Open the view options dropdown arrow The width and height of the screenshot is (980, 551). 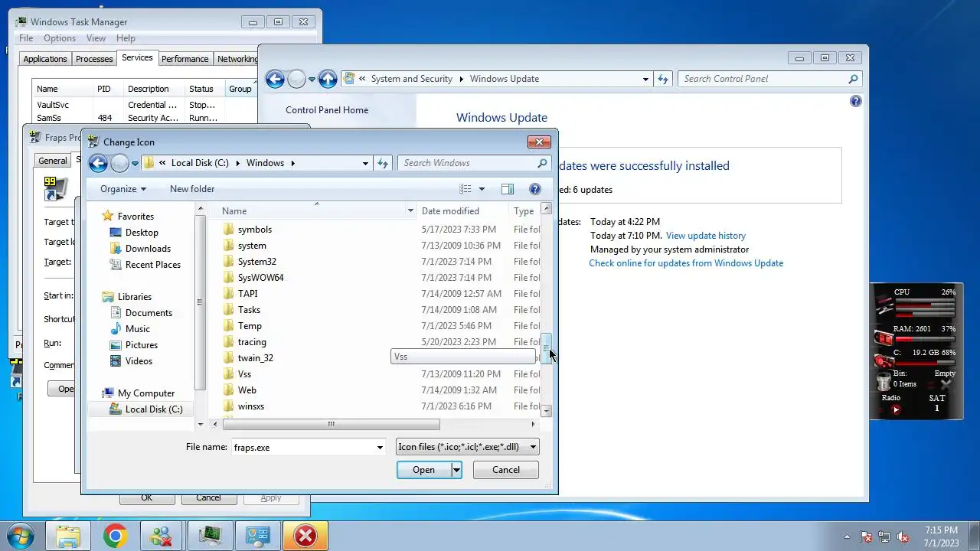point(482,189)
